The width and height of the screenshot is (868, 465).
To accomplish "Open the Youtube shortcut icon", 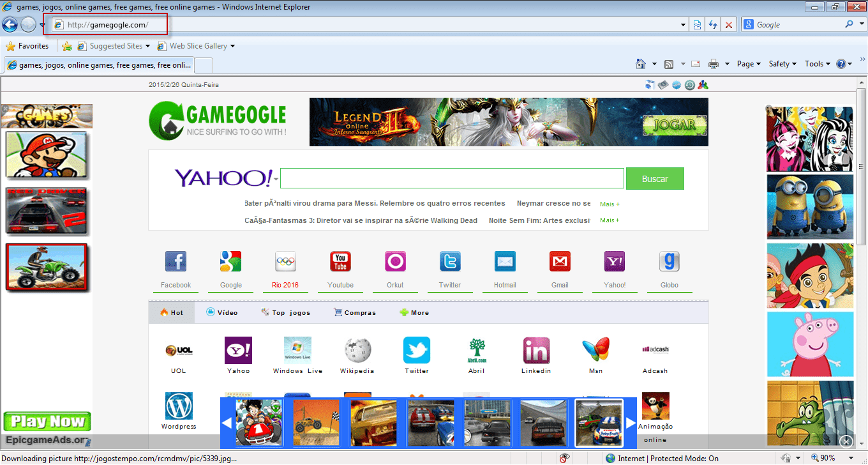I will tap(340, 261).
